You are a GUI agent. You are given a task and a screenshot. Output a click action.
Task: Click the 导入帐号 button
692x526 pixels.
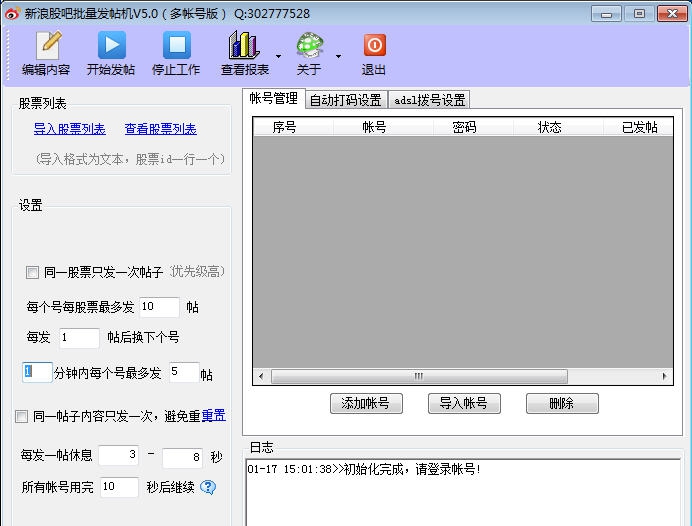pos(464,403)
